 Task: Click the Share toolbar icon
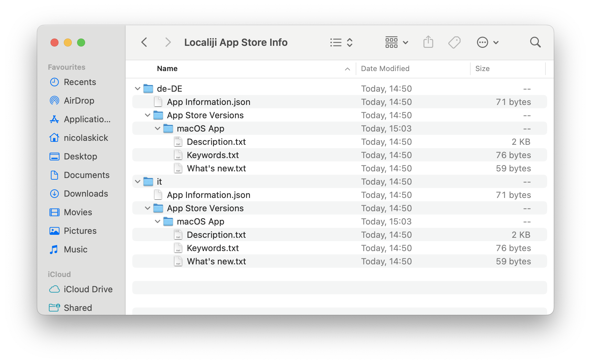point(428,42)
